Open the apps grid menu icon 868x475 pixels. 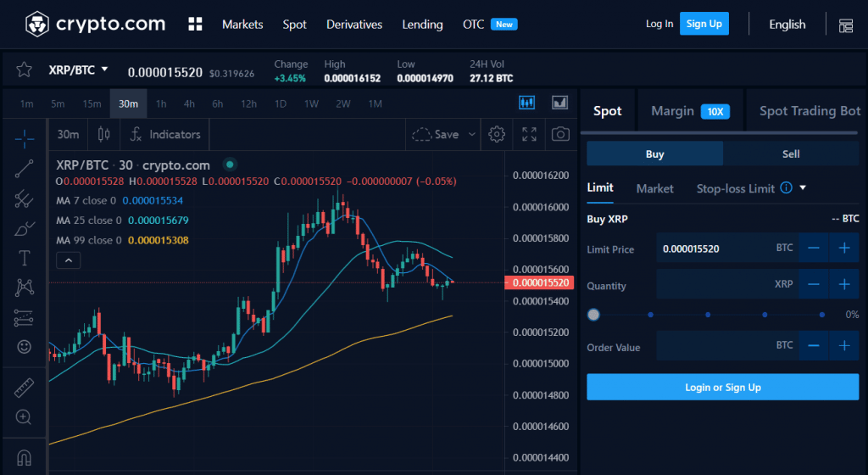point(195,24)
